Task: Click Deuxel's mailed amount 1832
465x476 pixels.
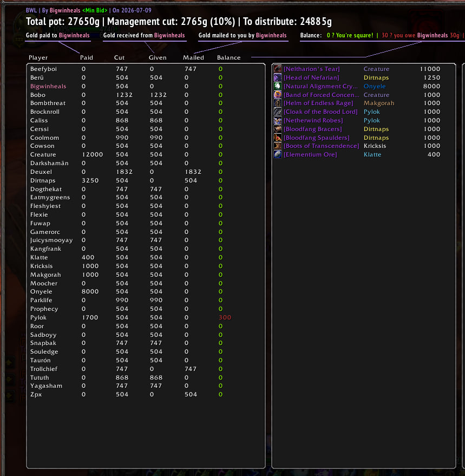Action: [x=193, y=172]
